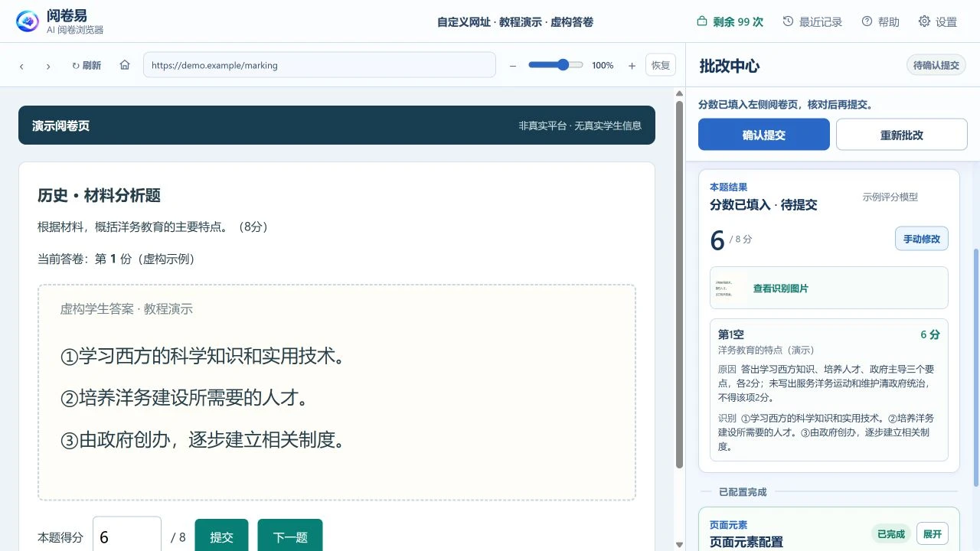Click the browser back arrow
The width and height of the screenshot is (980, 551).
(21, 66)
